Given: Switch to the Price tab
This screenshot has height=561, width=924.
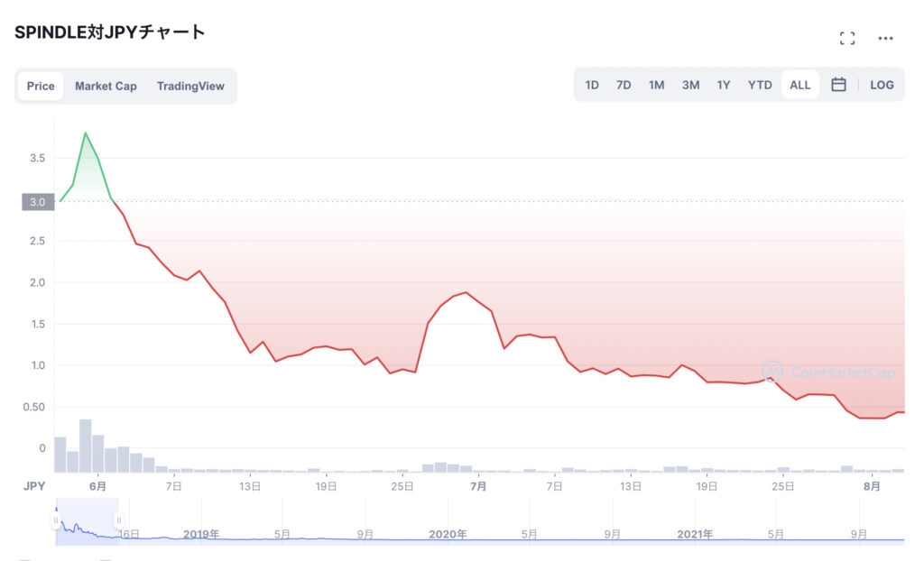Looking at the screenshot, I should [41, 86].
